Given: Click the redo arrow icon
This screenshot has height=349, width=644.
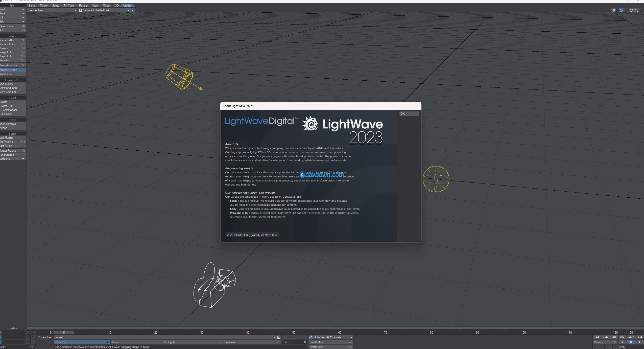Looking at the screenshot, I should tap(608, 347).
